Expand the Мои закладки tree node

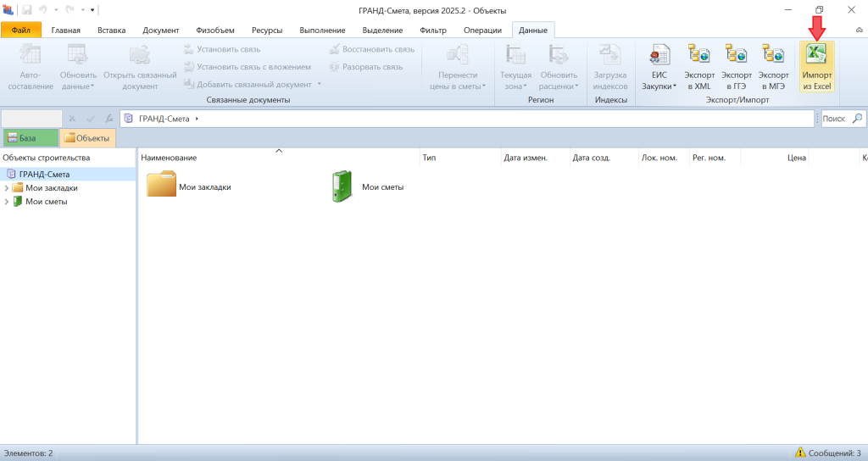coord(7,188)
